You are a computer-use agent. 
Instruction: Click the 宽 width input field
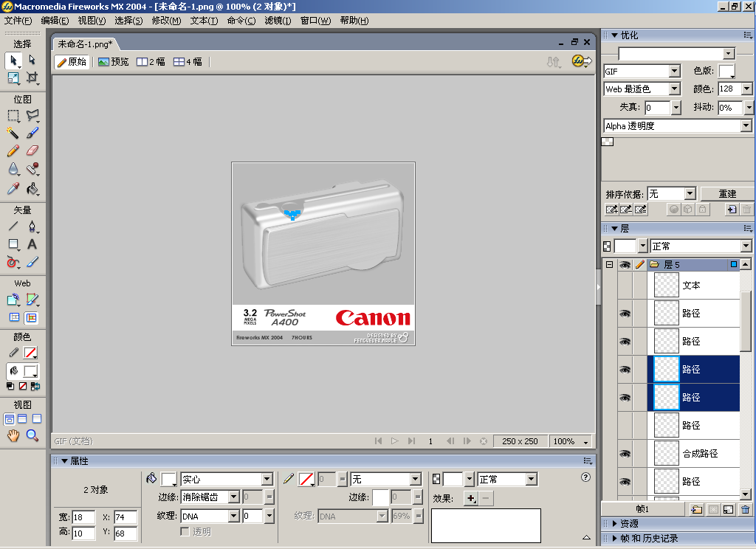[84, 517]
